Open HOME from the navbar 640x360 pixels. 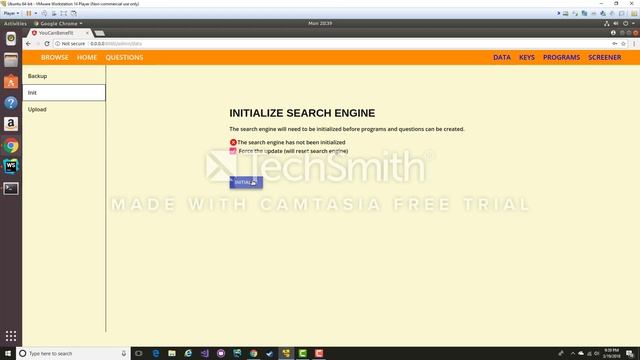point(87,58)
